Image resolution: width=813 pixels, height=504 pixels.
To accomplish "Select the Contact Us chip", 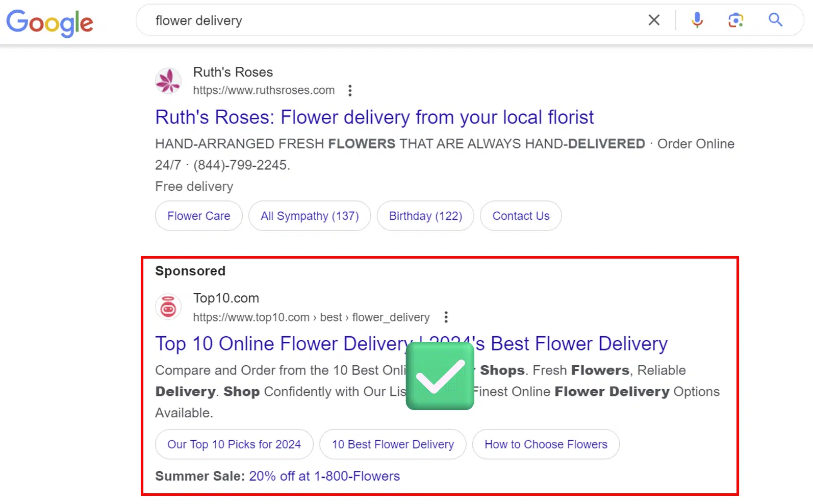I will click(x=521, y=216).
